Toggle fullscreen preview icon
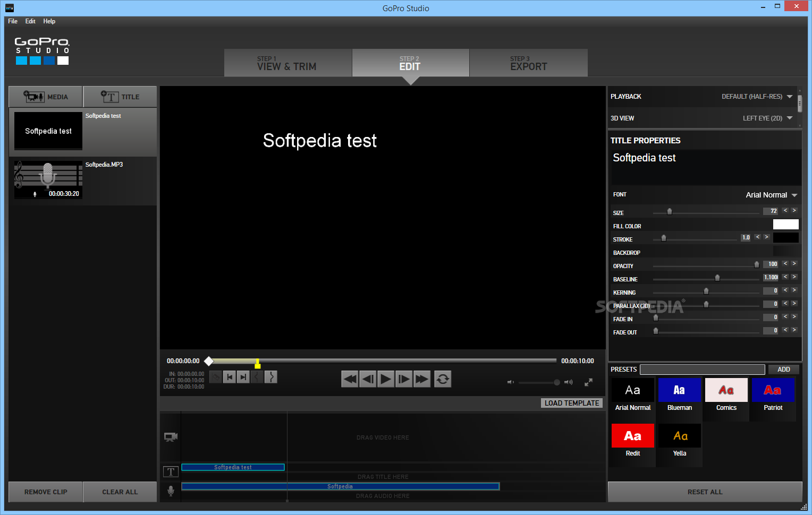The image size is (812, 515). tap(589, 382)
